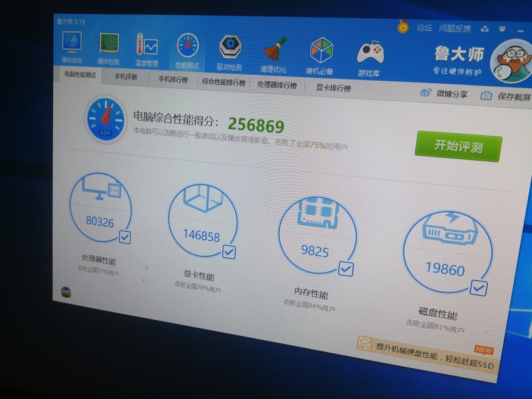This screenshot has width=532, height=399.
Task: Start the benchmark with 开始评测
Action: 458,146
